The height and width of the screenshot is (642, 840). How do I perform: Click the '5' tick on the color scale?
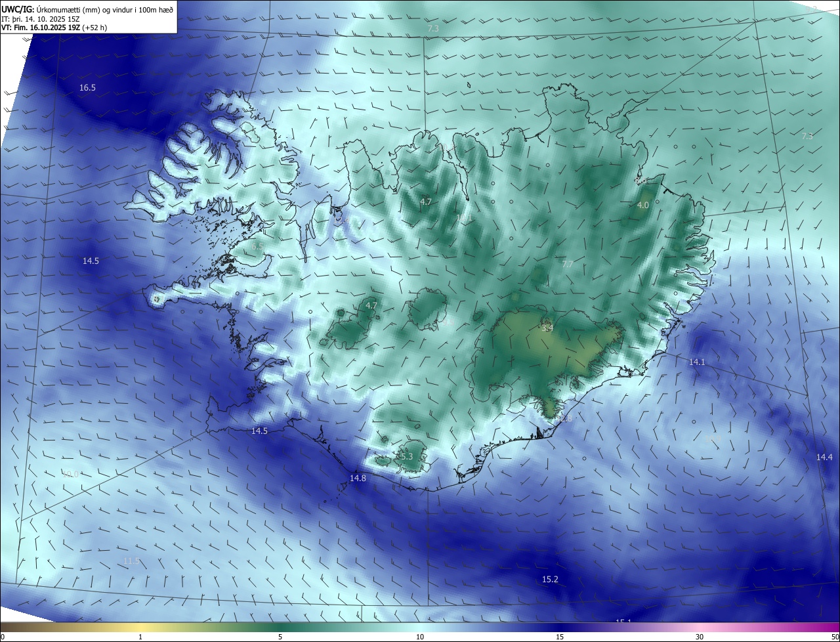(280, 637)
